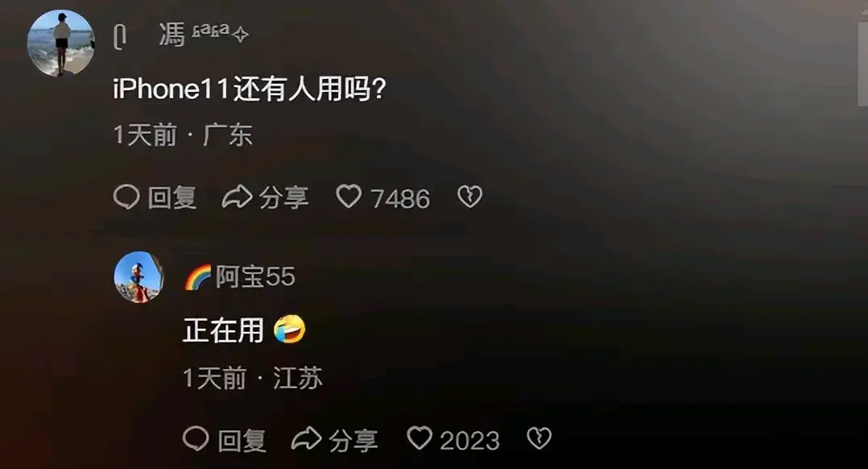Click share arrow icon under 阿宝55's reply
The height and width of the screenshot is (469, 868).
pyautogui.click(x=307, y=438)
